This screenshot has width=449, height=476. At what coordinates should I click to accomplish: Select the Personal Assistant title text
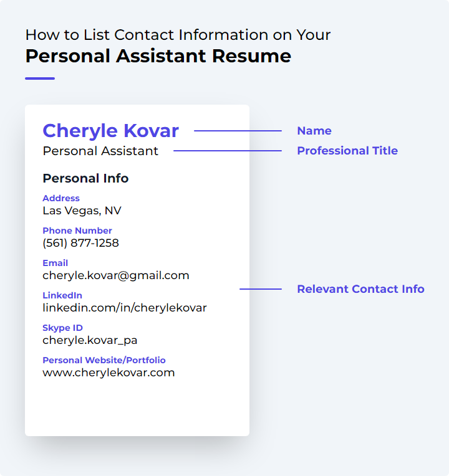point(100,151)
